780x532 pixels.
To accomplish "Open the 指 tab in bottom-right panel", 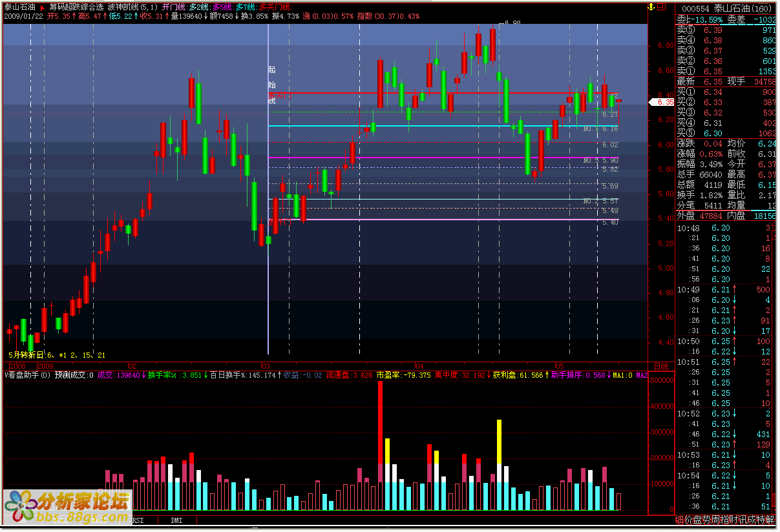I will 724,519.
